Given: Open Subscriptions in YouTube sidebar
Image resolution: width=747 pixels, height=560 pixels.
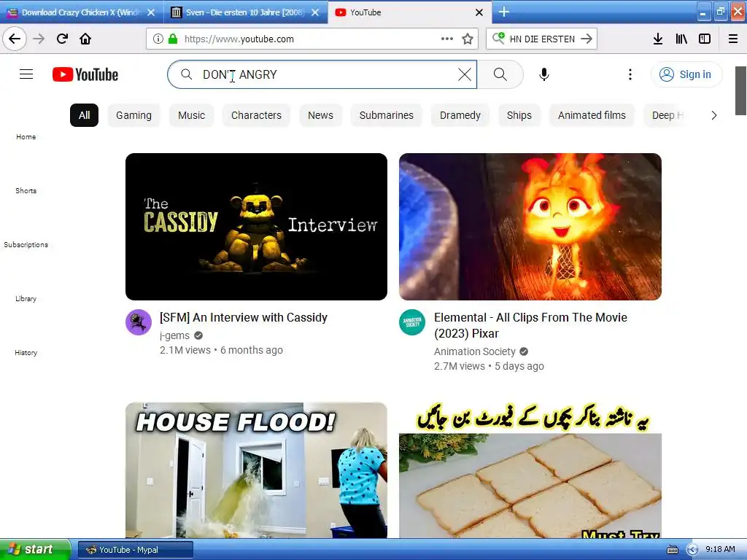Looking at the screenshot, I should [x=26, y=244].
